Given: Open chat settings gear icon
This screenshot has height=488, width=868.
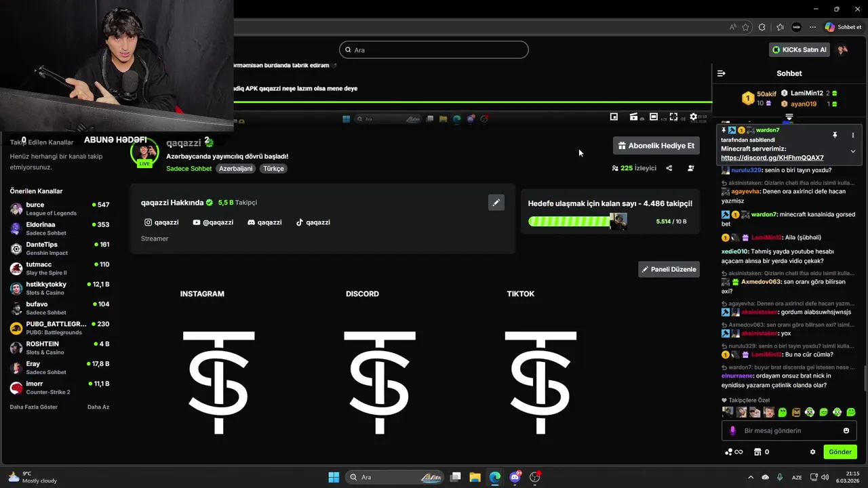Looking at the screenshot, I should pyautogui.click(x=812, y=452).
